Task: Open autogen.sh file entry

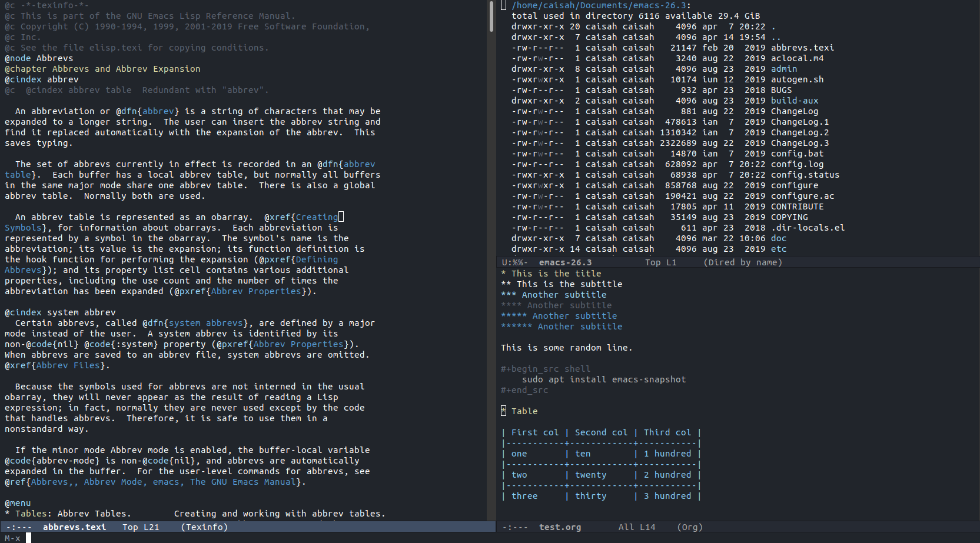Action: click(797, 79)
